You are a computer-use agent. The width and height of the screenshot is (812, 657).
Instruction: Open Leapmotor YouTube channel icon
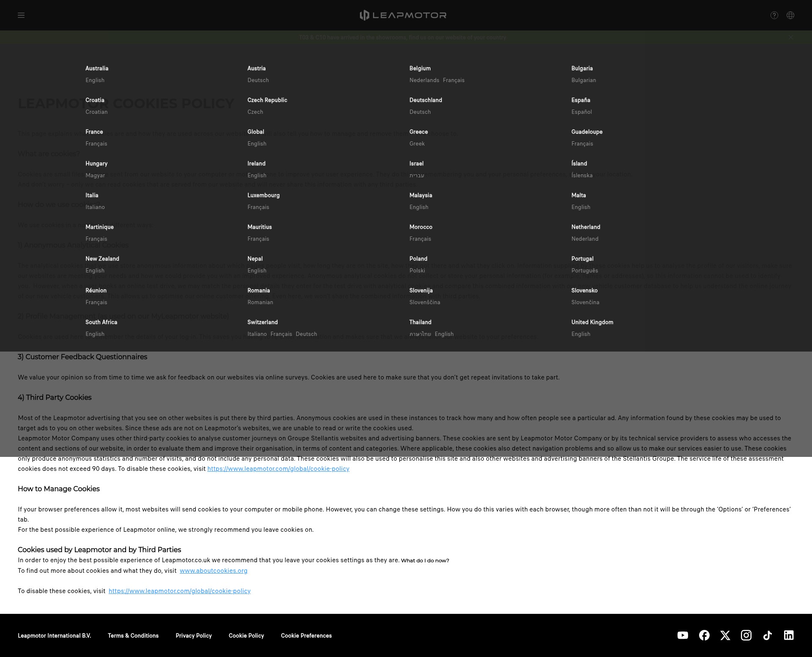pyautogui.click(x=683, y=635)
